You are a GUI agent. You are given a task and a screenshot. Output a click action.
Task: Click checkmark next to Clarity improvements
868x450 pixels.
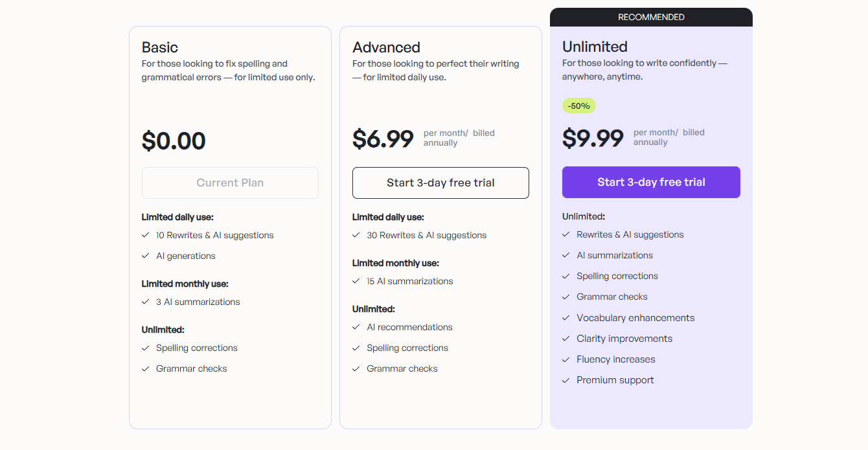[566, 339]
